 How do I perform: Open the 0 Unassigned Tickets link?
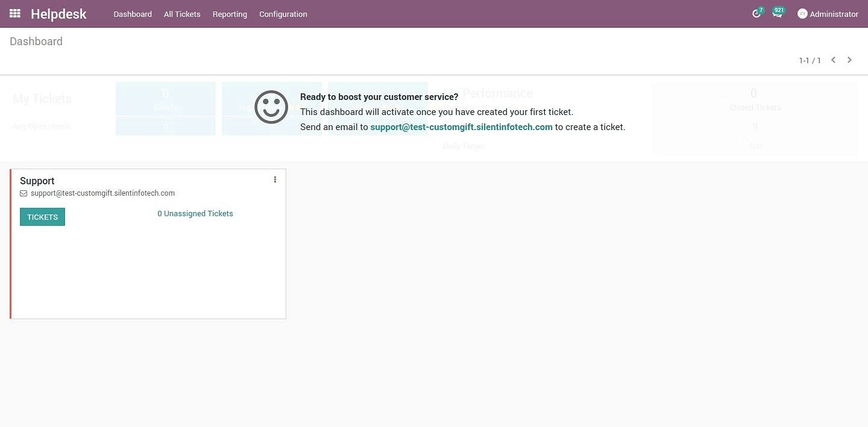click(195, 214)
